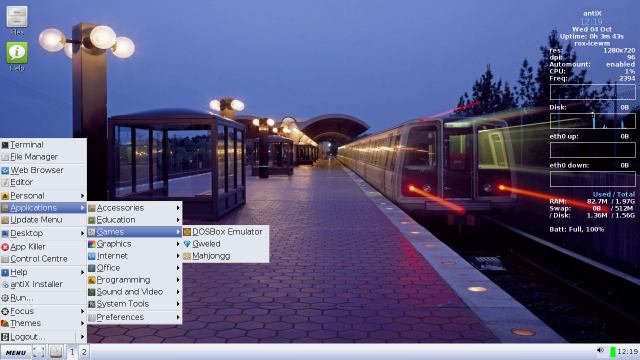Click the volume speaker tray icon

(600, 350)
